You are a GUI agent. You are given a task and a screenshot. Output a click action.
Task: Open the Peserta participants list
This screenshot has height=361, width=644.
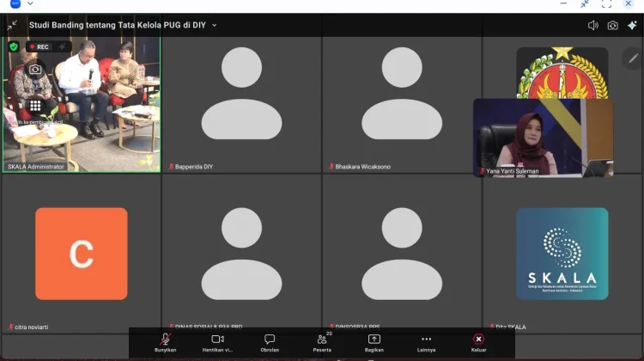322,343
